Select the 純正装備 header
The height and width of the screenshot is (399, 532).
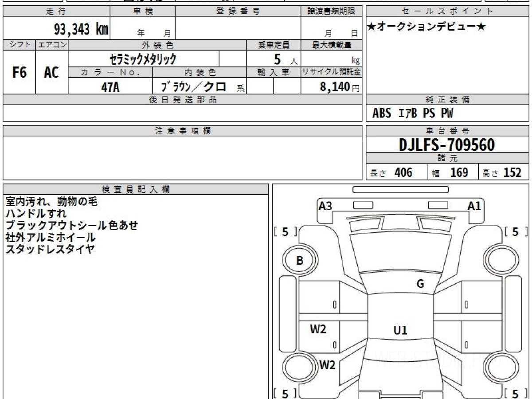(x=447, y=100)
